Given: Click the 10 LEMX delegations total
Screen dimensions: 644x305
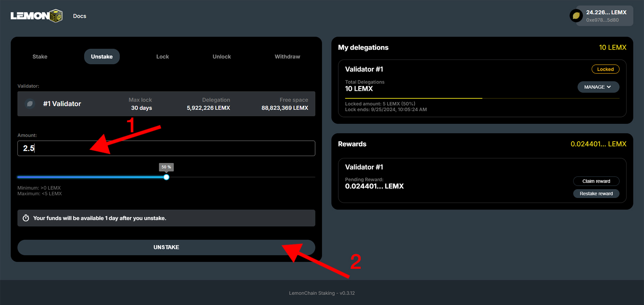Looking at the screenshot, I should point(613,47).
